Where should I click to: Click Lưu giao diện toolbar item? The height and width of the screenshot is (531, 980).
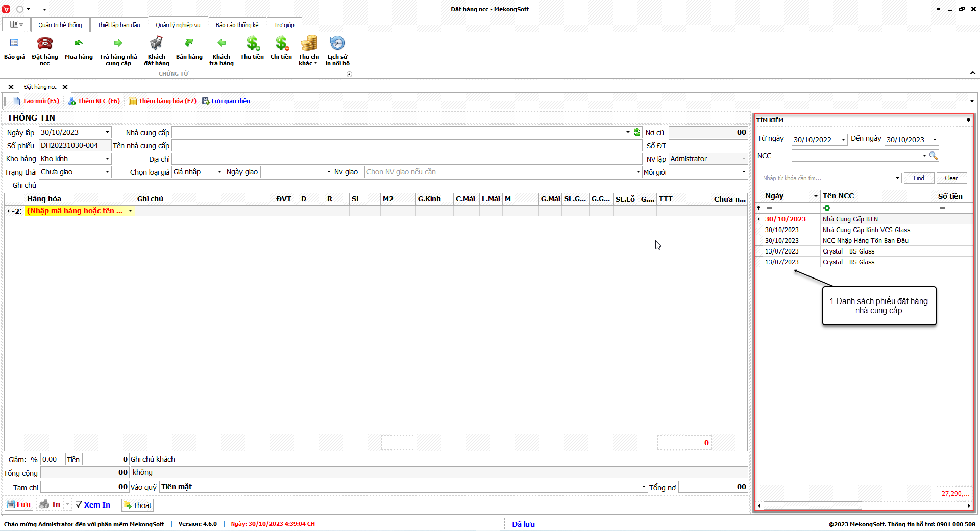click(226, 101)
